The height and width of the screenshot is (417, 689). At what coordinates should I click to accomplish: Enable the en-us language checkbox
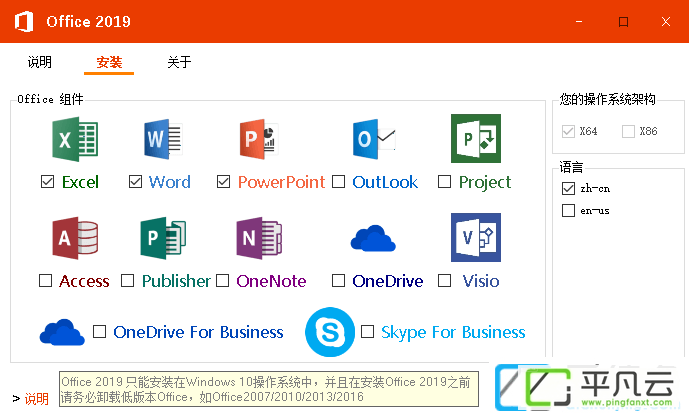coord(568,210)
